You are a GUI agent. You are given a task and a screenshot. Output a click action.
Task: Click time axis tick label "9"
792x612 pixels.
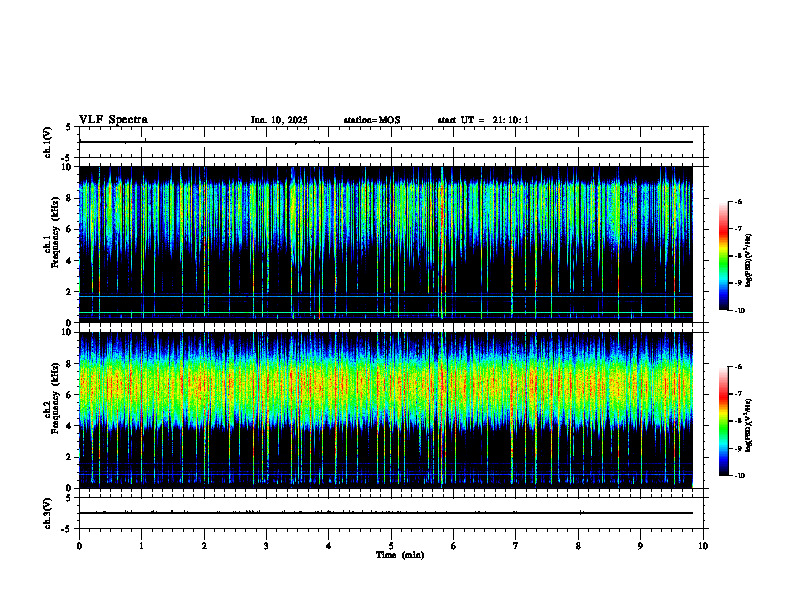click(640, 546)
